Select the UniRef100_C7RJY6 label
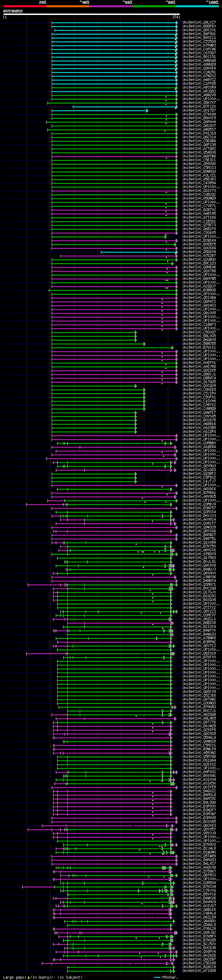The width and height of the screenshot is (222, 980). click(x=199, y=891)
